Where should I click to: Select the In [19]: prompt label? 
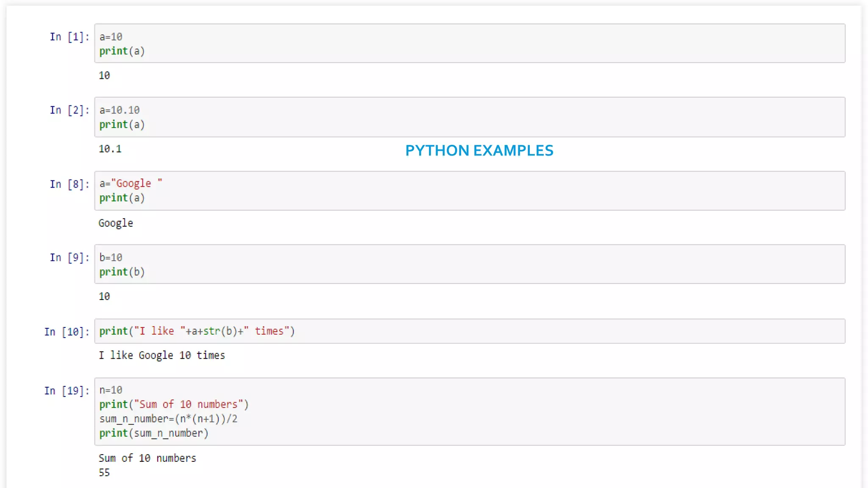point(67,391)
